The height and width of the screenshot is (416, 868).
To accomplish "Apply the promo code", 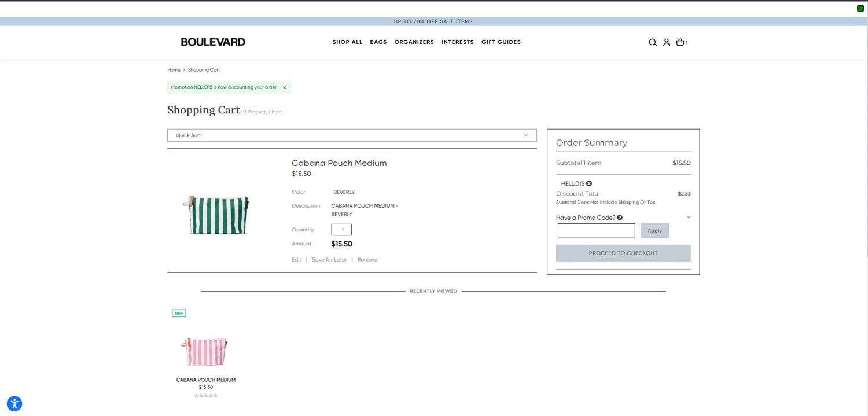I will tap(654, 230).
